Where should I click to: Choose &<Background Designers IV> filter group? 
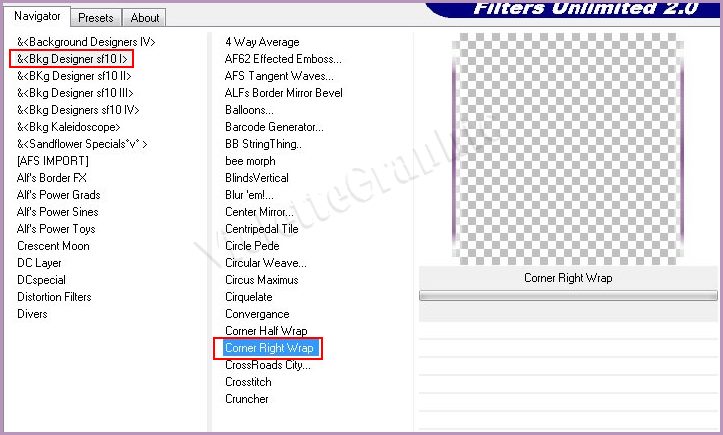click(86, 42)
